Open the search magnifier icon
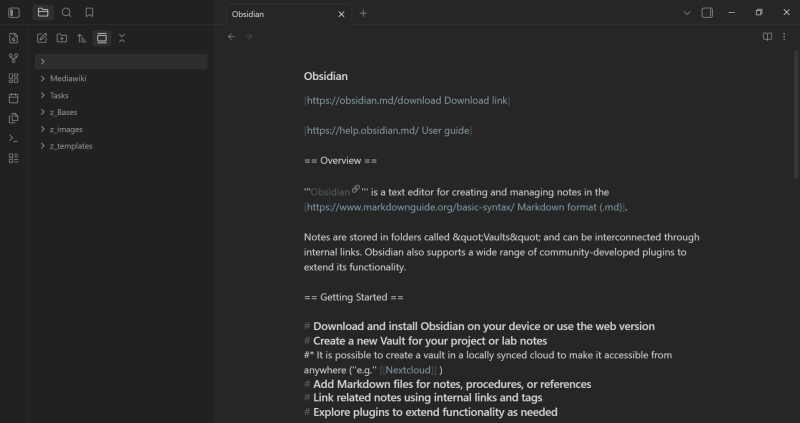This screenshot has height=423, width=800. (x=66, y=12)
